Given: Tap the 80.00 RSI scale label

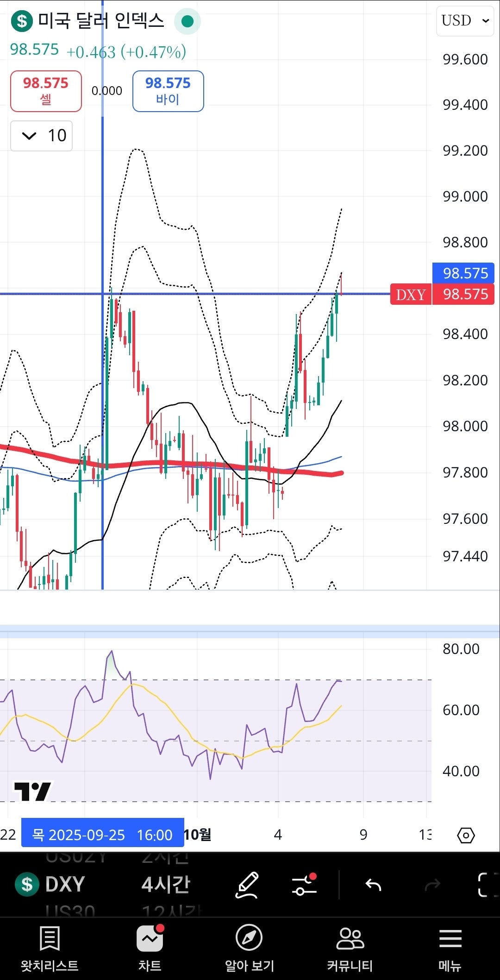Looking at the screenshot, I should [x=461, y=649].
